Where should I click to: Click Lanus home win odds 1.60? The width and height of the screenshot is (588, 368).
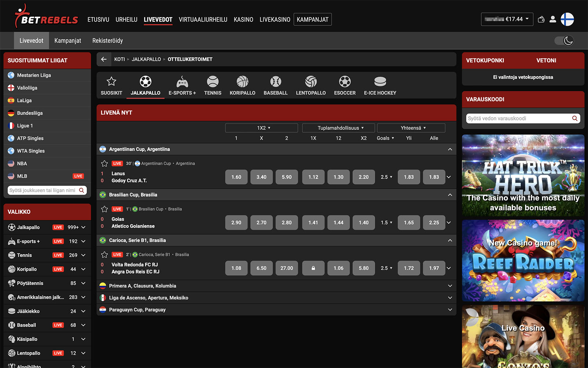click(236, 177)
